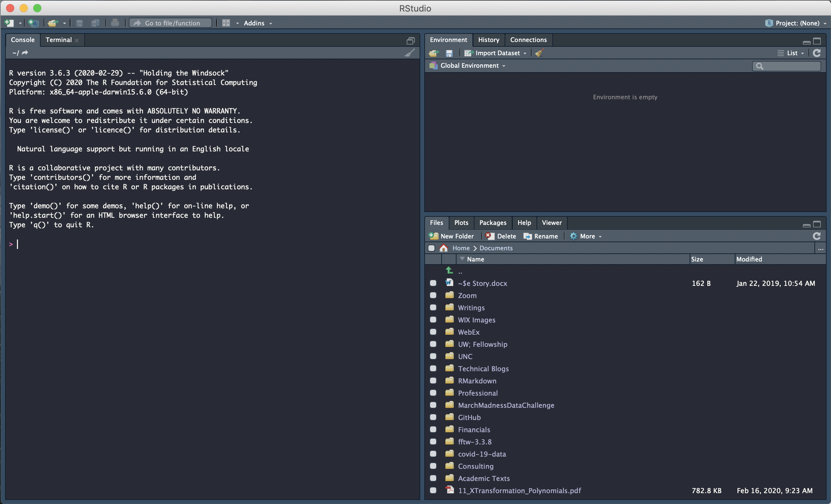Check the covid-19-data folder checkbox

coord(433,454)
